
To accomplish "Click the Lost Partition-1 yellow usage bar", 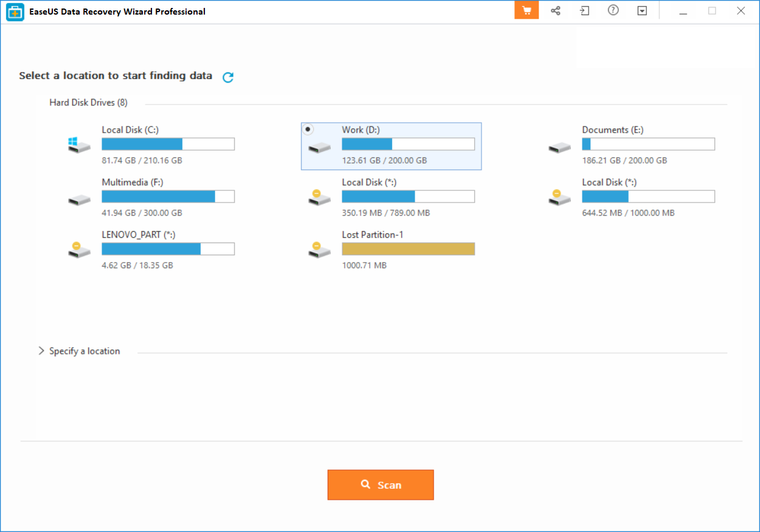I will tap(408, 249).
